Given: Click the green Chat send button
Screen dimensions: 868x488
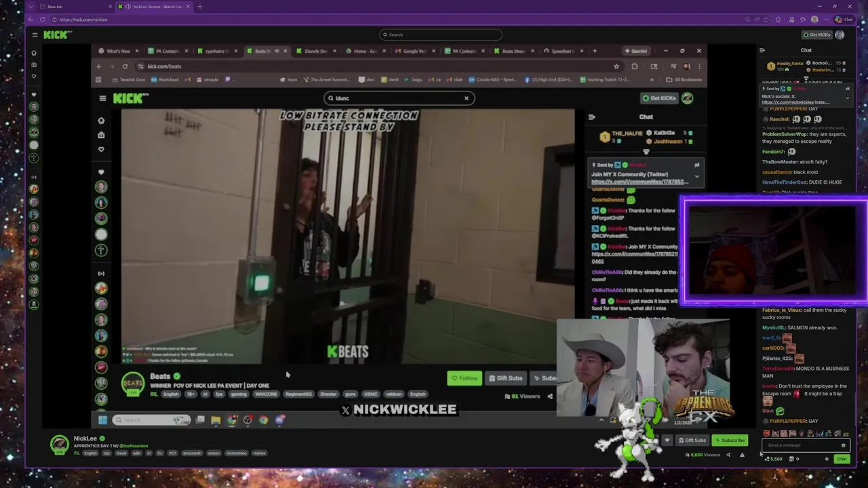Looking at the screenshot, I should [x=842, y=459].
